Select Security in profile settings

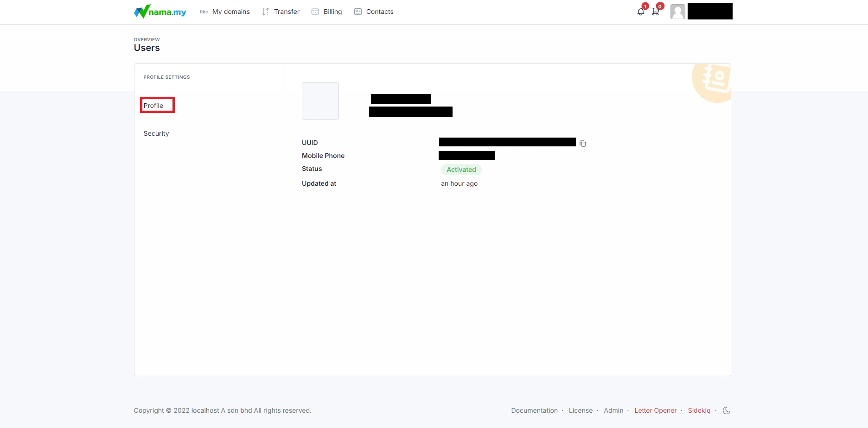click(156, 133)
